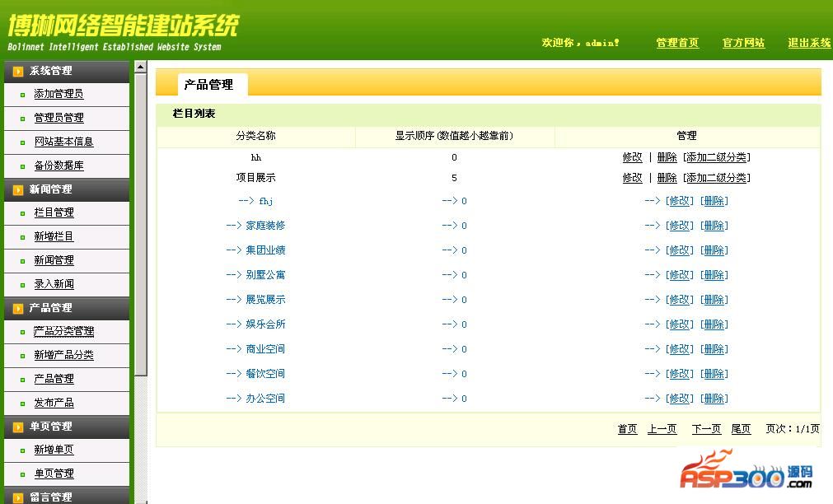The width and height of the screenshot is (833, 504).
Task: Visit 官方网站 link in the header
Action: tap(743, 43)
